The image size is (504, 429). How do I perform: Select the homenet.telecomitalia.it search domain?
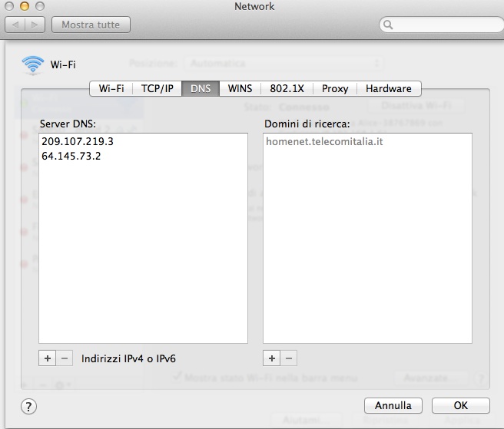pos(323,142)
